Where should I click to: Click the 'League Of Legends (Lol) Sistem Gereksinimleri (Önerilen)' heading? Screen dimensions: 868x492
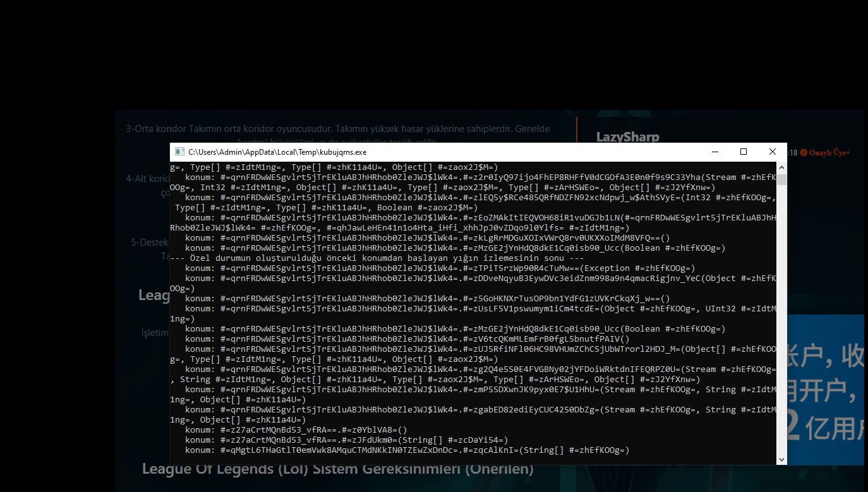tap(338, 469)
